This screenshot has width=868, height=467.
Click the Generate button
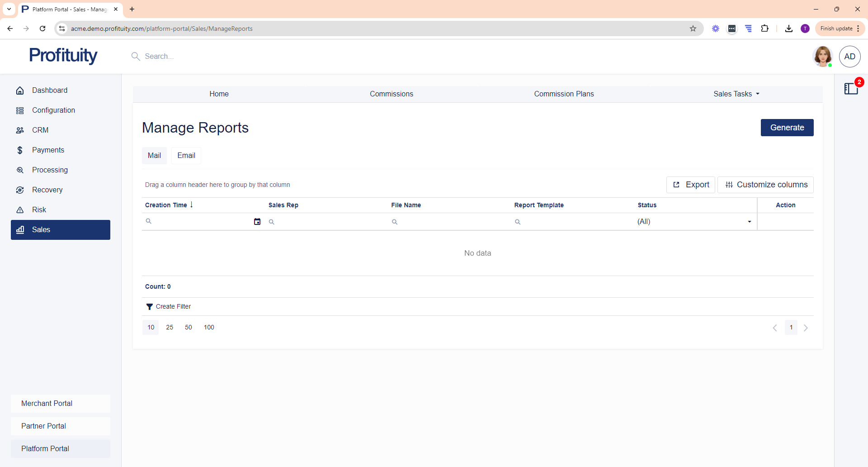(x=787, y=128)
